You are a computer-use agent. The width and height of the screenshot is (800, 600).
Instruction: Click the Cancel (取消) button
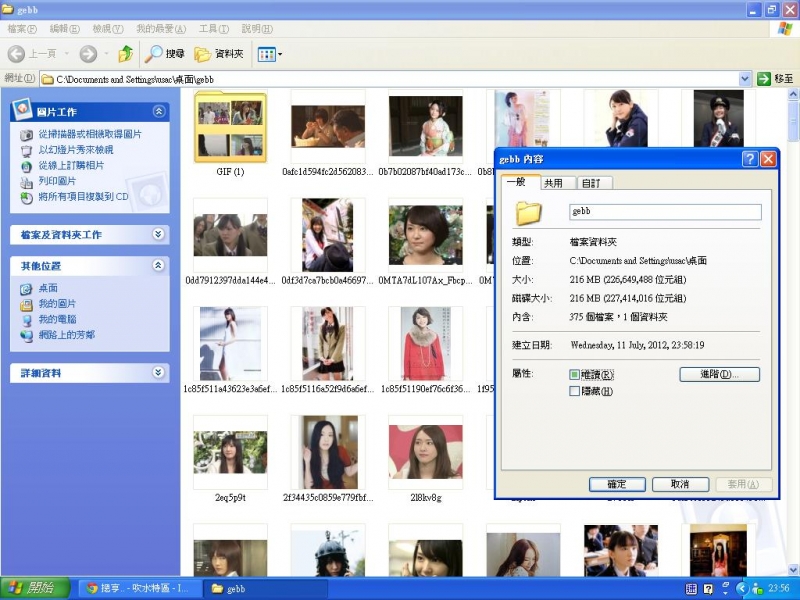coord(680,484)
